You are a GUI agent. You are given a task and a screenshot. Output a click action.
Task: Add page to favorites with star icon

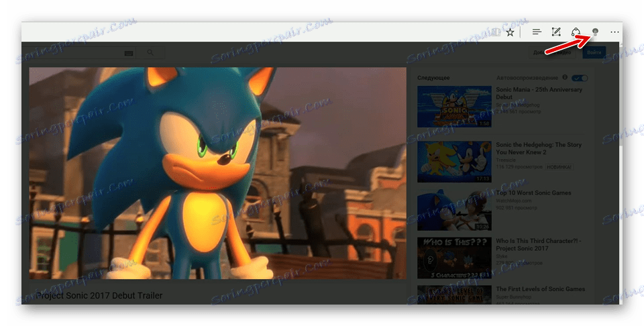pyautogui.click(x=510, y=32)
